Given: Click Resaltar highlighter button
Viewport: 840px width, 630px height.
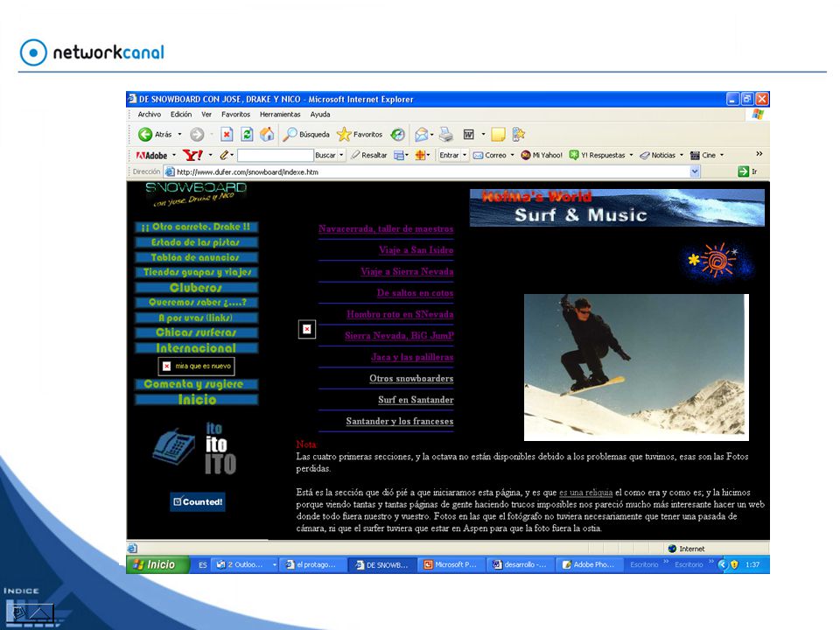Looking at the screenshot, I should [x=369, y=156].
